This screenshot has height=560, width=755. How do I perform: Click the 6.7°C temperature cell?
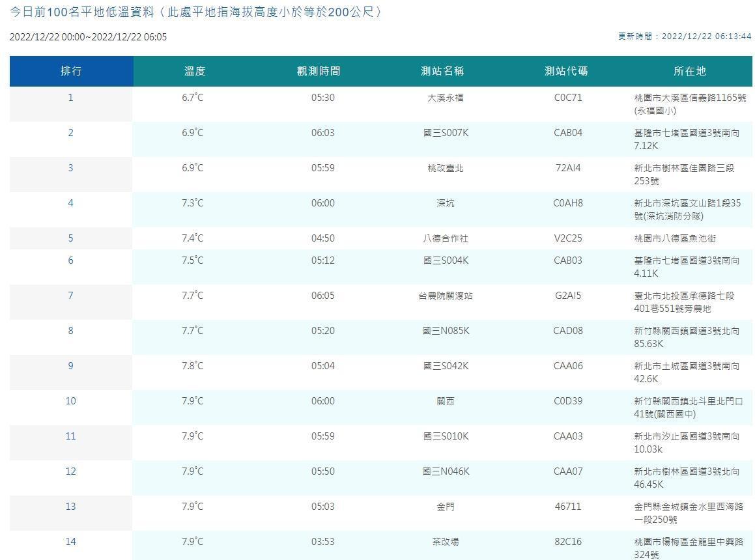coord(193,98)
